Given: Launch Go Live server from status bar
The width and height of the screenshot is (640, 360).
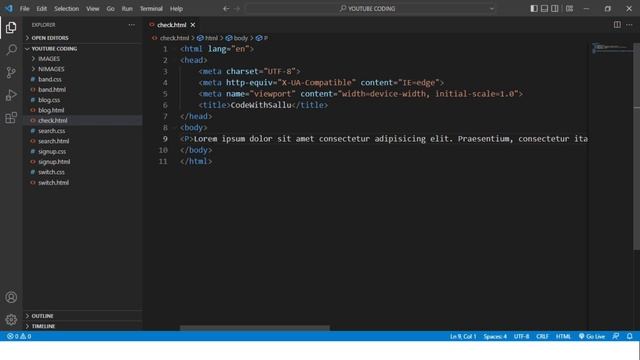Looking at the screenshot, I should pos(592,336).
